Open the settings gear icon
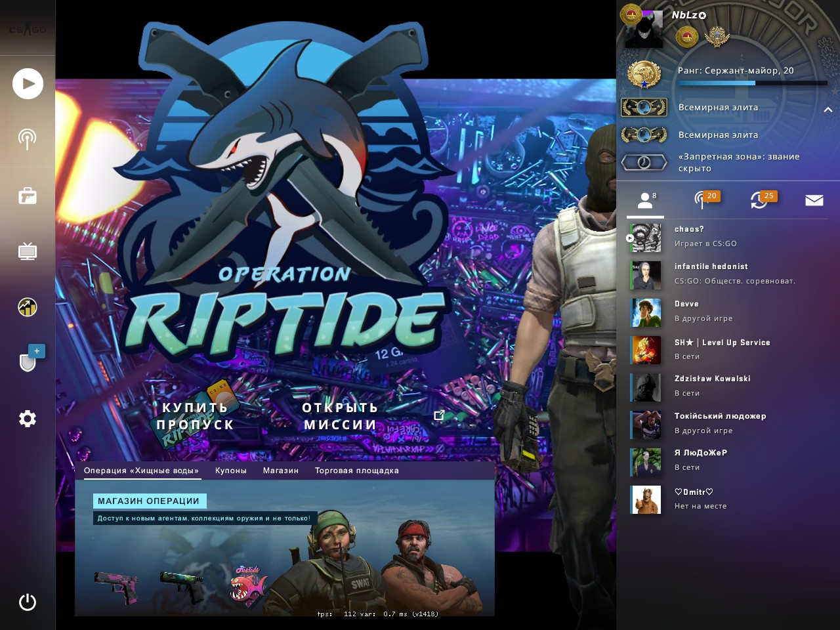The height and width of the screenshot is (630, 840). tap(28, 419)
